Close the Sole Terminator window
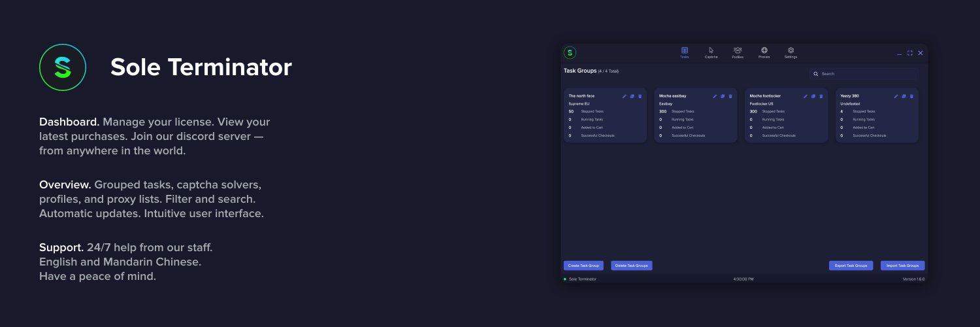This screenshot has height=327, width=980. (x=921, y=53)
